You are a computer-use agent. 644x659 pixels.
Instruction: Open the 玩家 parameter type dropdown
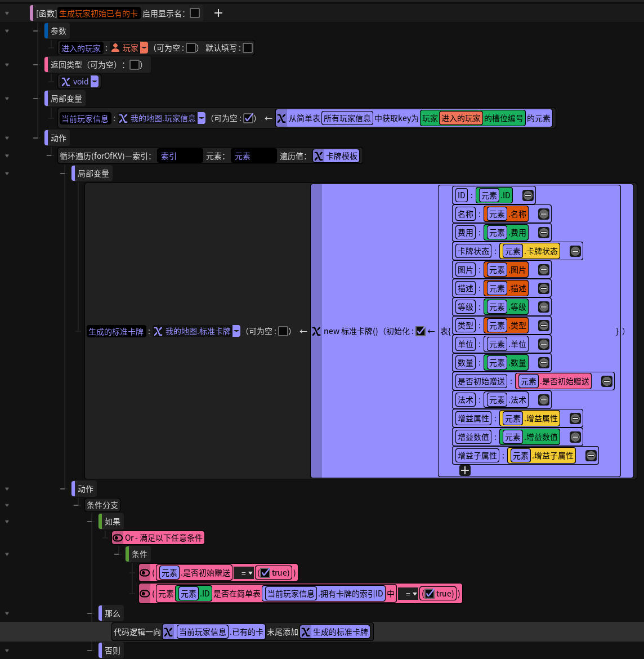144,48
